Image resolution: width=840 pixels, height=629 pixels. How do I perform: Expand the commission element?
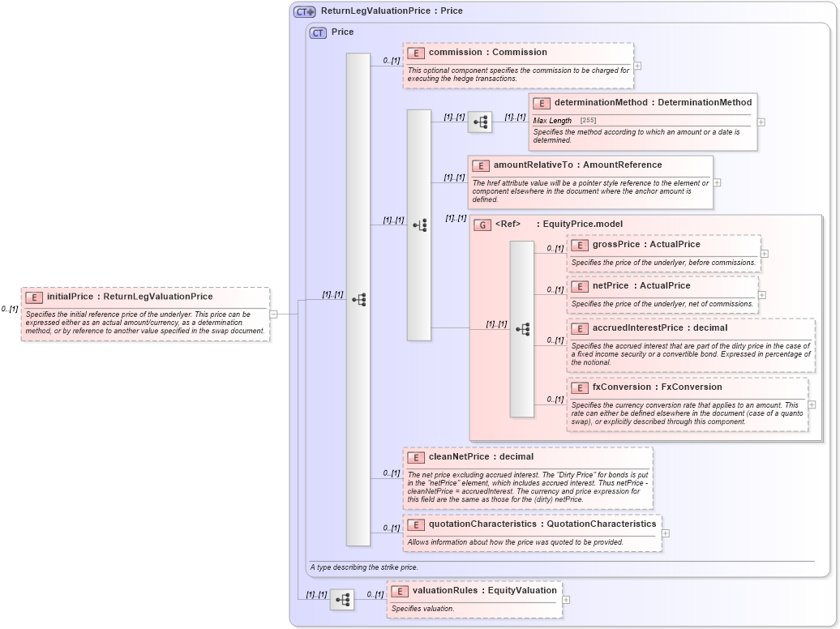[637, 66]
